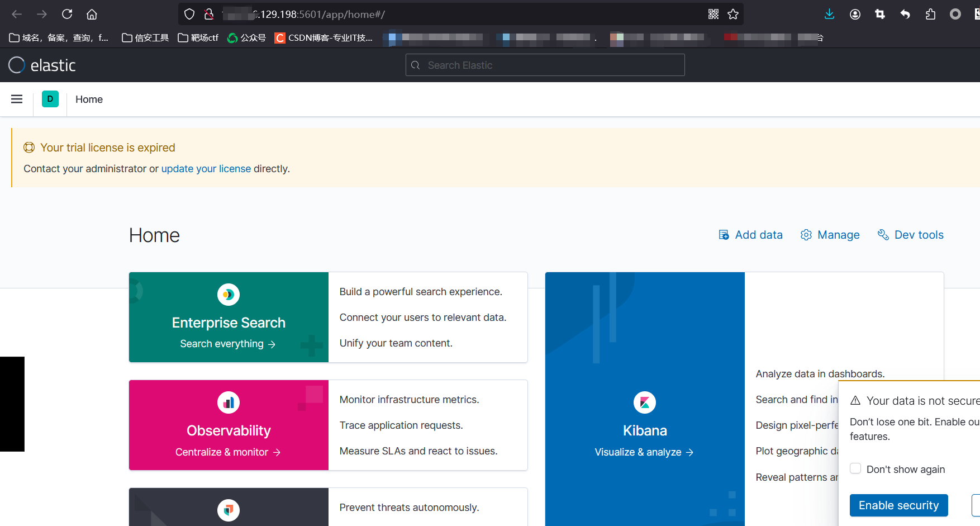Open the extensions puzzle icon
This screenshot has width=980, height=526.
click(930, 14)
